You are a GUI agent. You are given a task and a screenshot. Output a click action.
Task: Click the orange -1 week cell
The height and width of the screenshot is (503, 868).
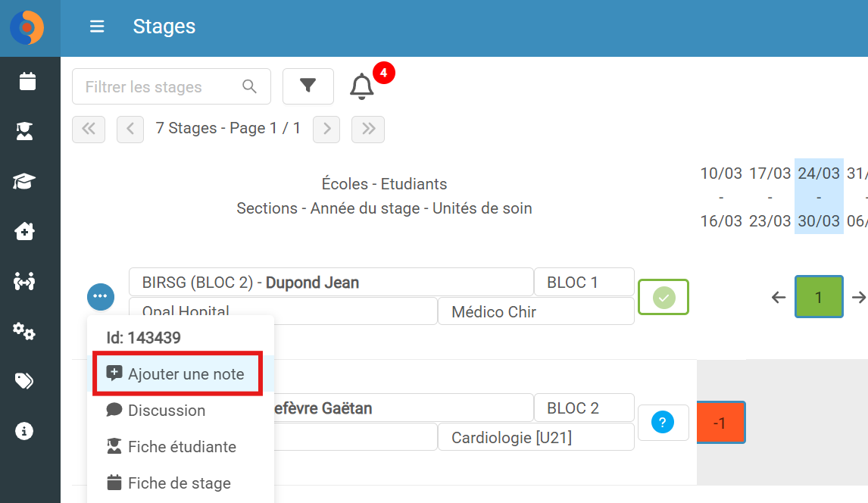click(721, 423)
